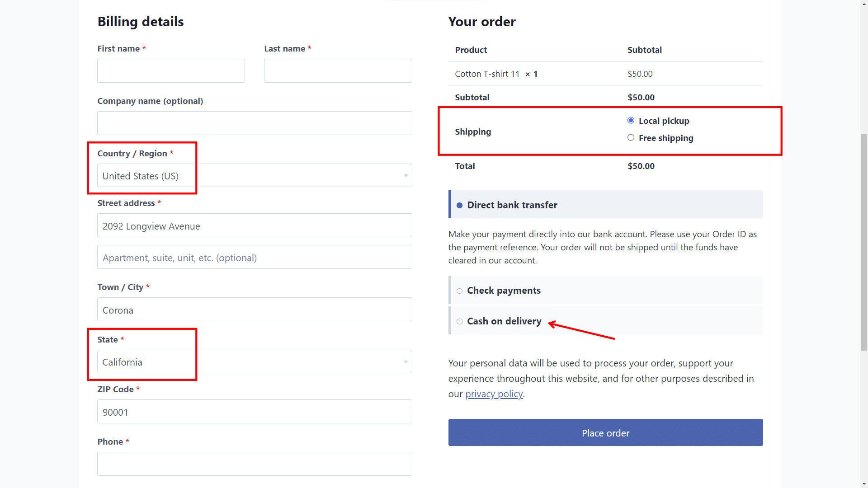Open the privacy policy link
The width and height of the screenshot is (868, 488).
pos(494,394)
